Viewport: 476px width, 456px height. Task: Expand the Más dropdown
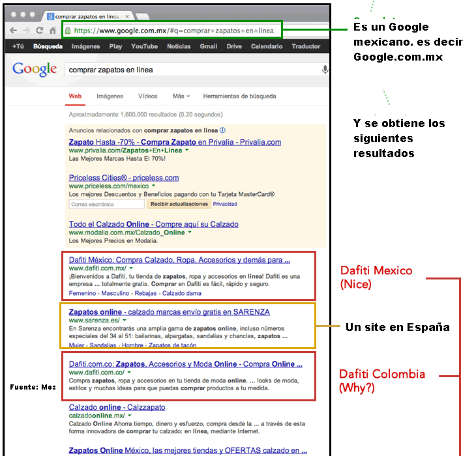tap(181, 96)
